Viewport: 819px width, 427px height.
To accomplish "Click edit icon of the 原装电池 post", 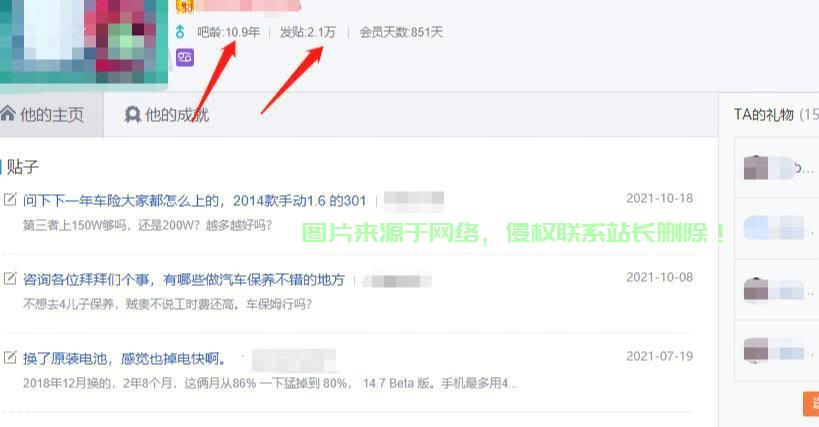I will click(10, 358).
